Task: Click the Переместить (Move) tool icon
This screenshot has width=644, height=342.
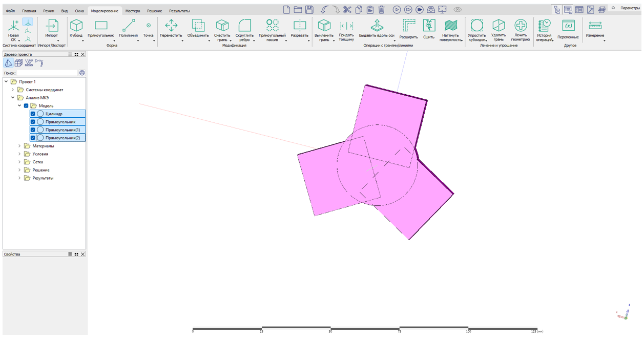Action: (171, 26)
